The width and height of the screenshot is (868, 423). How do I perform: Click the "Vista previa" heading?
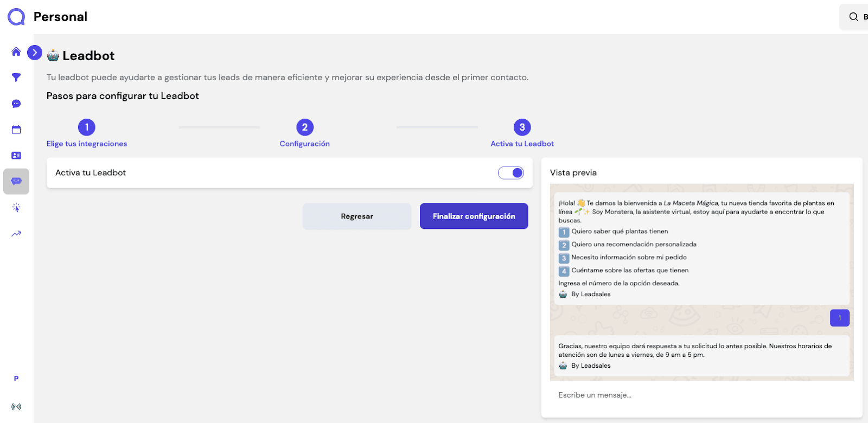tap(573, 173)
